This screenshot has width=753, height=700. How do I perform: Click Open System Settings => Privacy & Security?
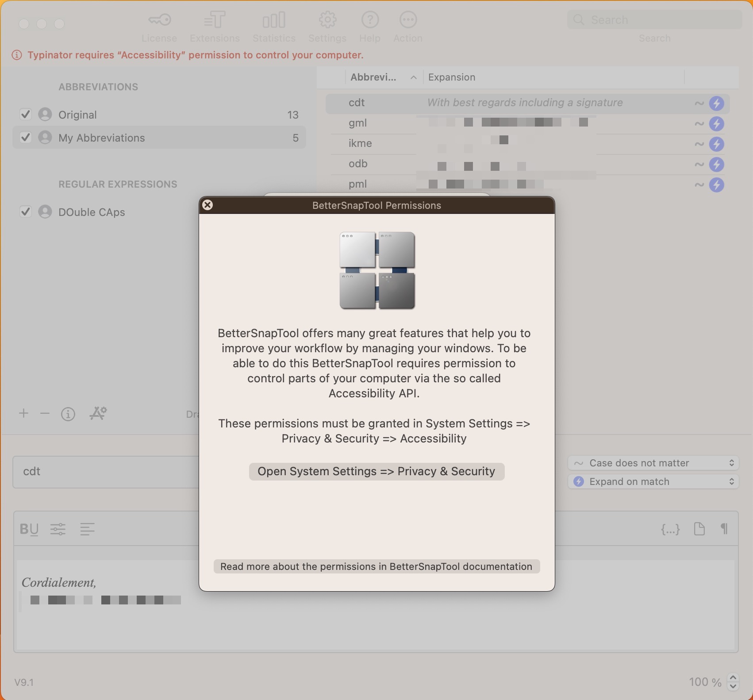tap(376, 471)
